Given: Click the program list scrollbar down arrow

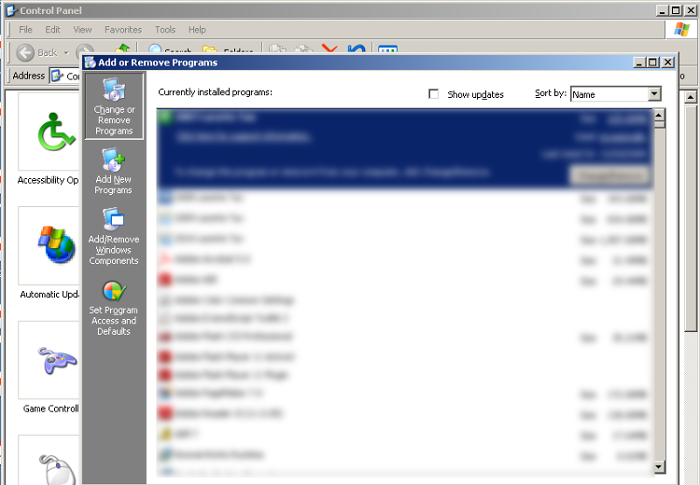Looking at the screenshot, I should pyautogui.click(x=659, y=467).
